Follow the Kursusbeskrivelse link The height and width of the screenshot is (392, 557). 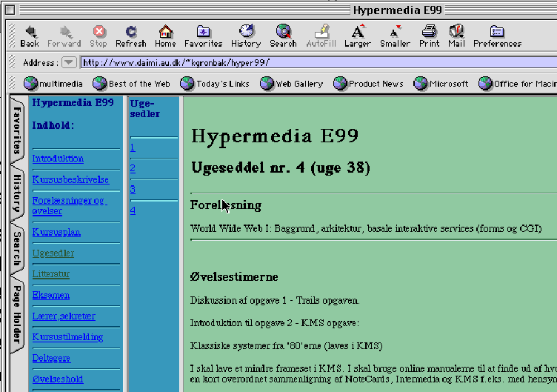click(x=70, y=179)
